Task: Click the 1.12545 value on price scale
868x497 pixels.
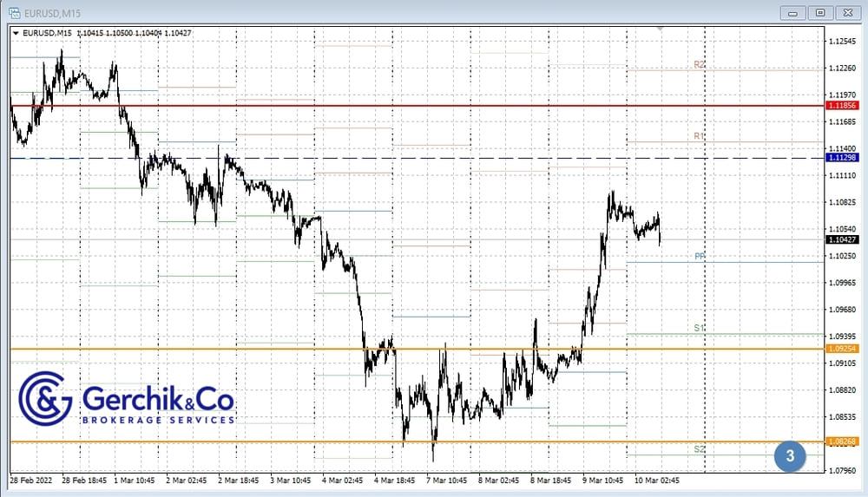Action: [841, 42]
